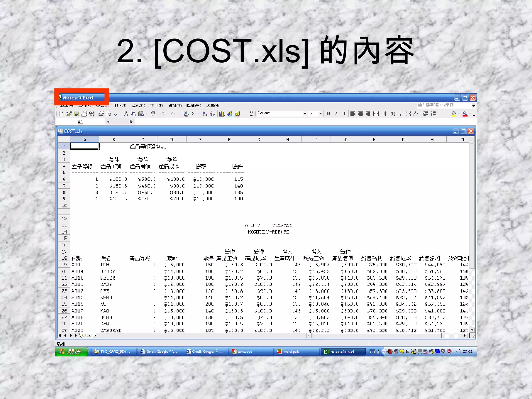
Task: Toggle Align Right
Action: pos(368,114)
